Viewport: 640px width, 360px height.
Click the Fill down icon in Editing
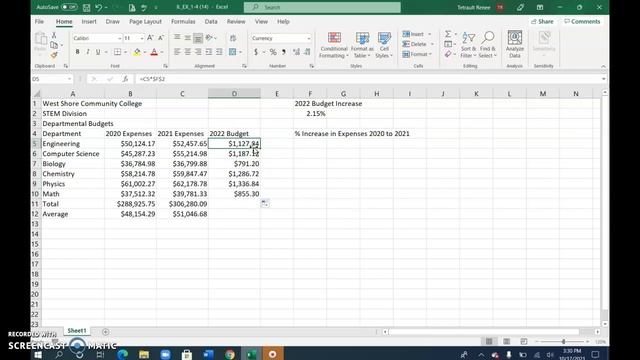pos(448,44)
